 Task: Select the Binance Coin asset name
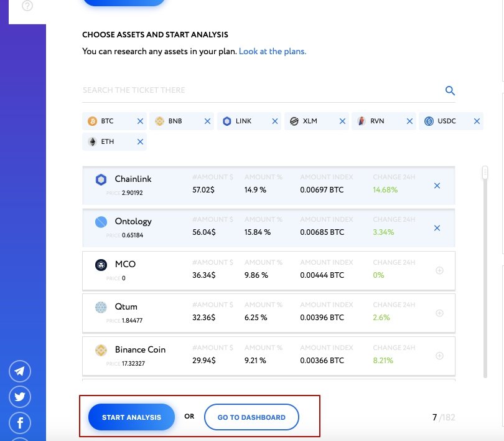click(x=140, y=349)
